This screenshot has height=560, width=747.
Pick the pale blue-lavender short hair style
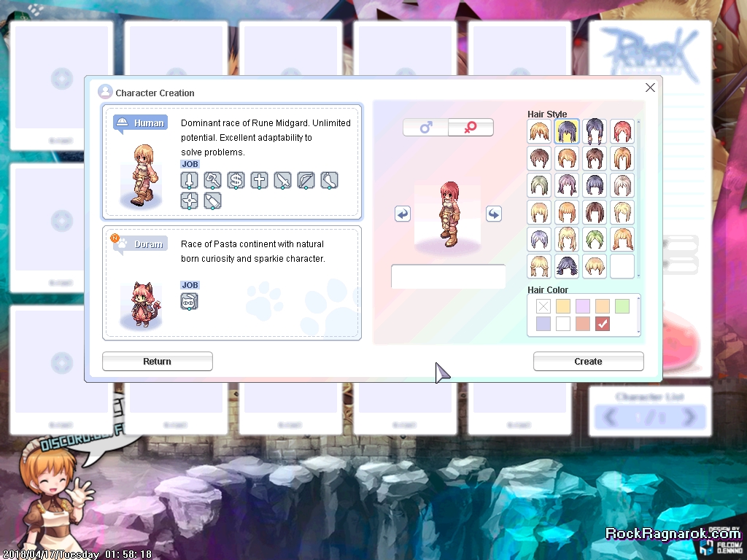coord(539,239)
